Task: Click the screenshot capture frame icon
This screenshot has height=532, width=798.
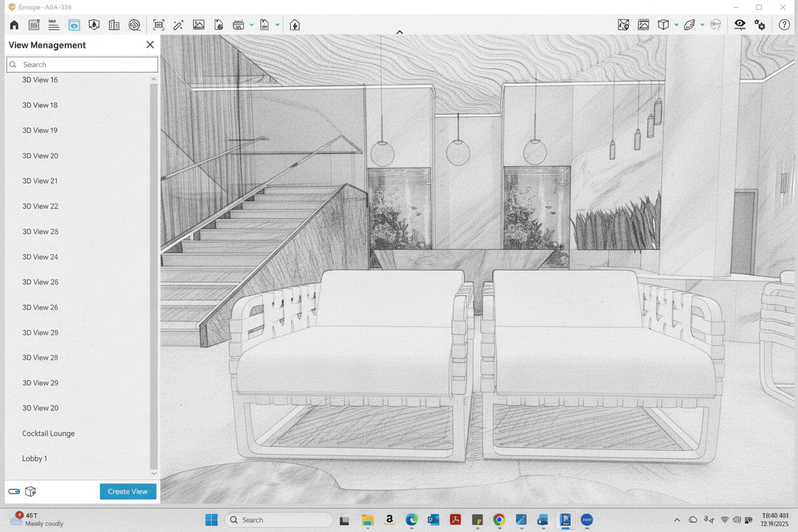Action: (159, 25)
